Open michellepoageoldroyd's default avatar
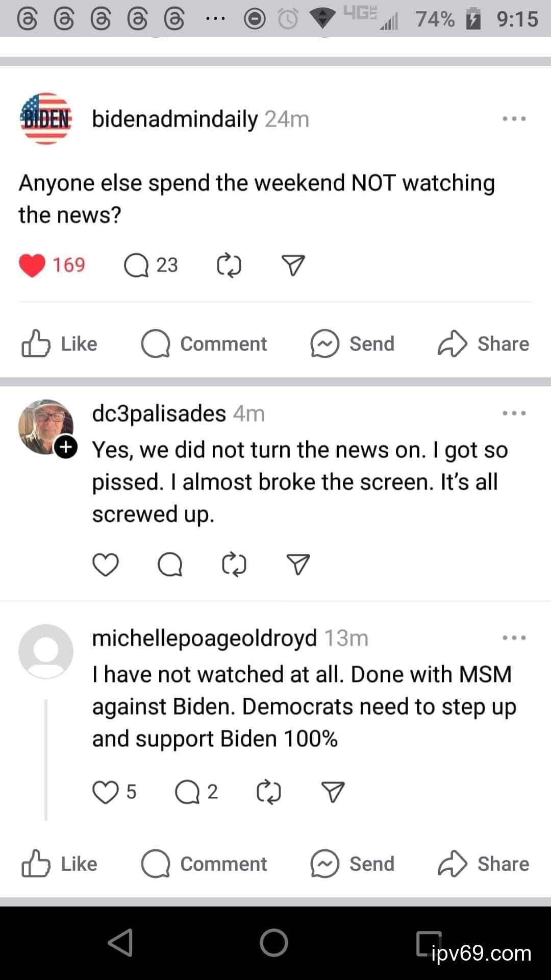Screen dimensions: 551x980 (x=46, y=651)
